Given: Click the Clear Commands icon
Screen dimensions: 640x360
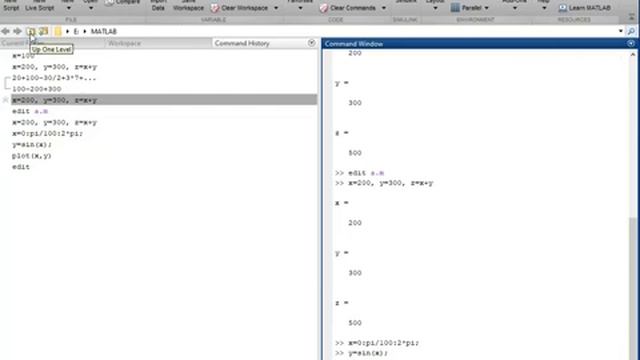Looking at the screenshot, I should pos(324,8).
